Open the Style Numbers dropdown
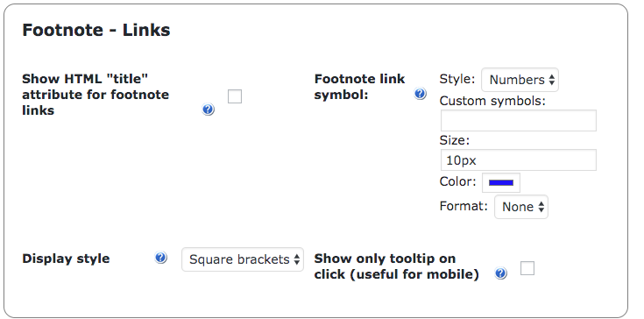This screenshot has width=644, height=319. (x=520, y=80)
